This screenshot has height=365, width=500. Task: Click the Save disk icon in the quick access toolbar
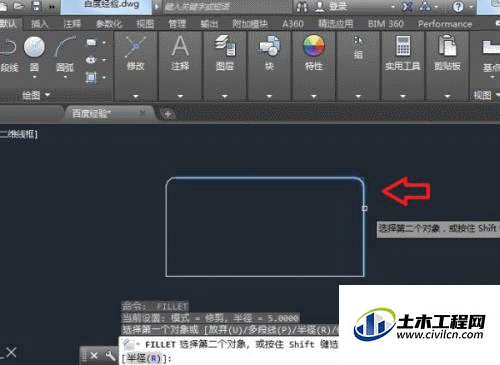[x=36, y=6]
